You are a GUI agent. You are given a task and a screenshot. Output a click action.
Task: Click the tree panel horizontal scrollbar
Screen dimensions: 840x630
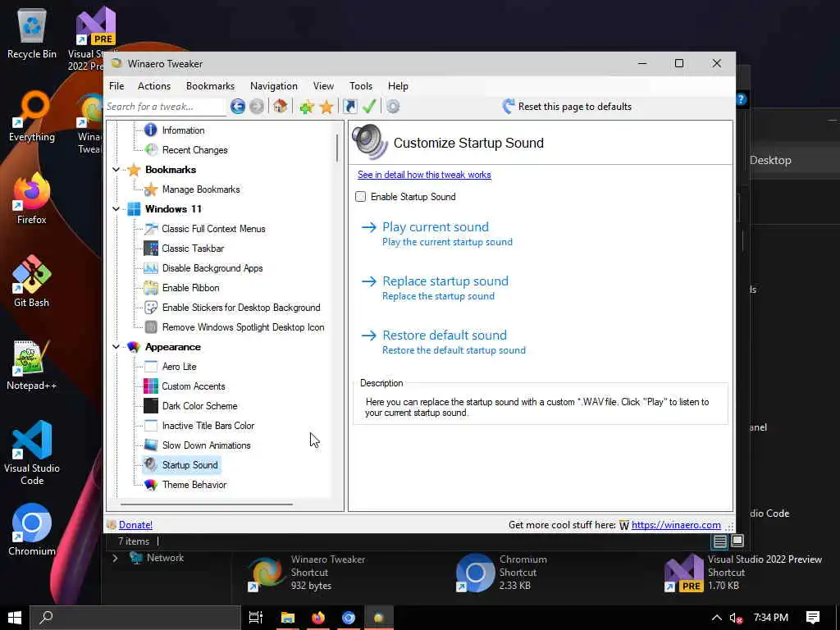point(207,504)
